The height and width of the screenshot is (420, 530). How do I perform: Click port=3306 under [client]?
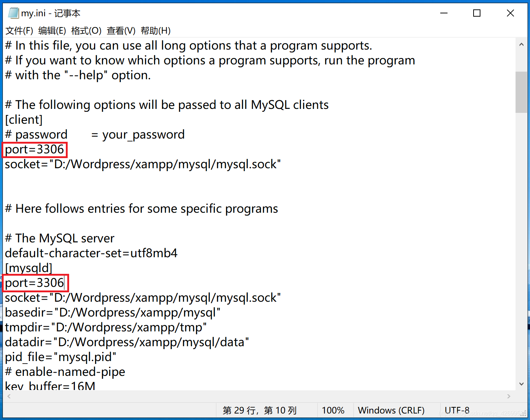34,149
